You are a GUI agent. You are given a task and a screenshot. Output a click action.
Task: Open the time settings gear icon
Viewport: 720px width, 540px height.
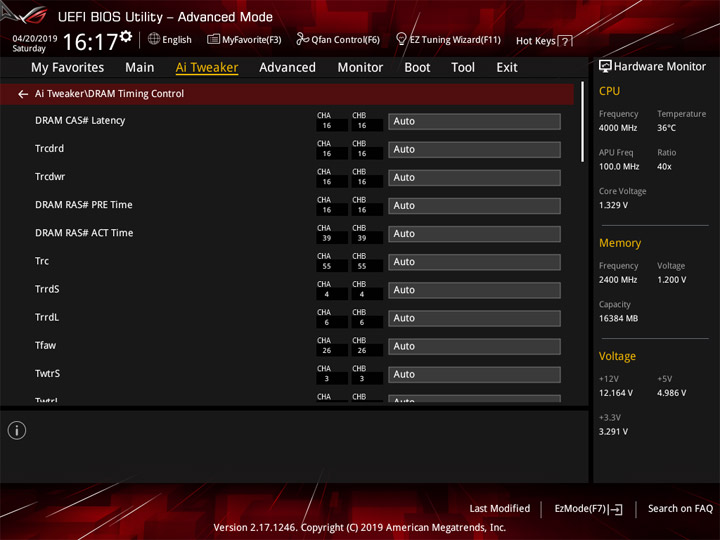126,36
